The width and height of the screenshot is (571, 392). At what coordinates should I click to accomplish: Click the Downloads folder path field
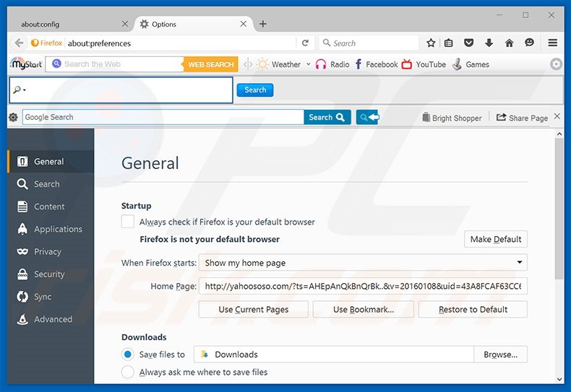click(x=334, y=354)
